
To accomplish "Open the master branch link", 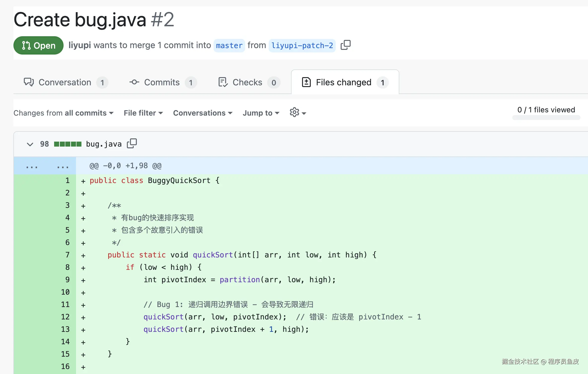I will (x=229, y=45).
